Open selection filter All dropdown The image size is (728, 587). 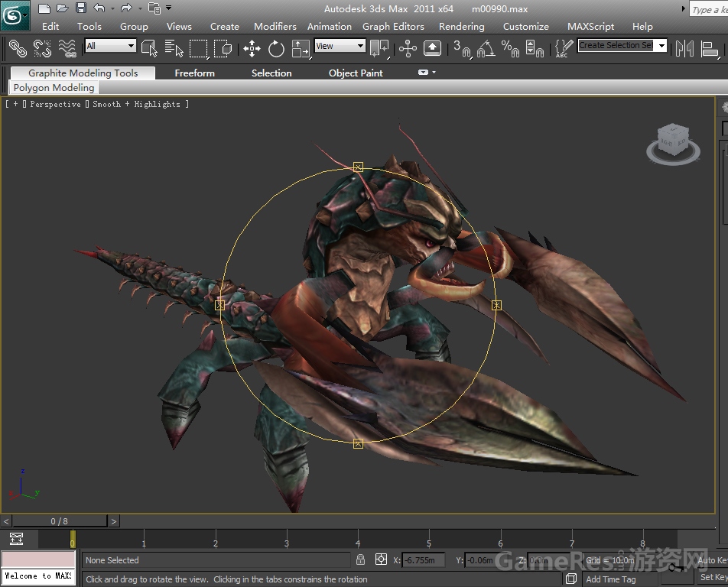[110, 45]
